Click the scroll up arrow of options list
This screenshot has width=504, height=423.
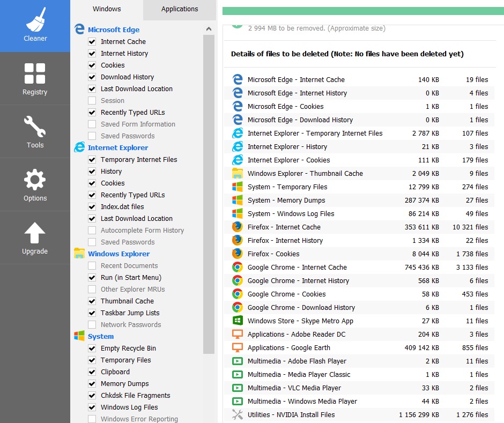point(209,29)
